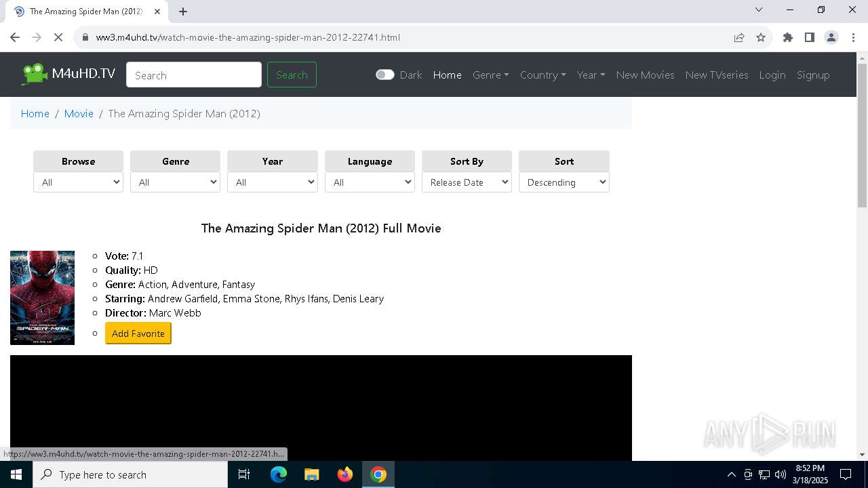868x488 pixels.
Task: Click the Spider-Man movie poster thumbnail
Action: (42, 298)
